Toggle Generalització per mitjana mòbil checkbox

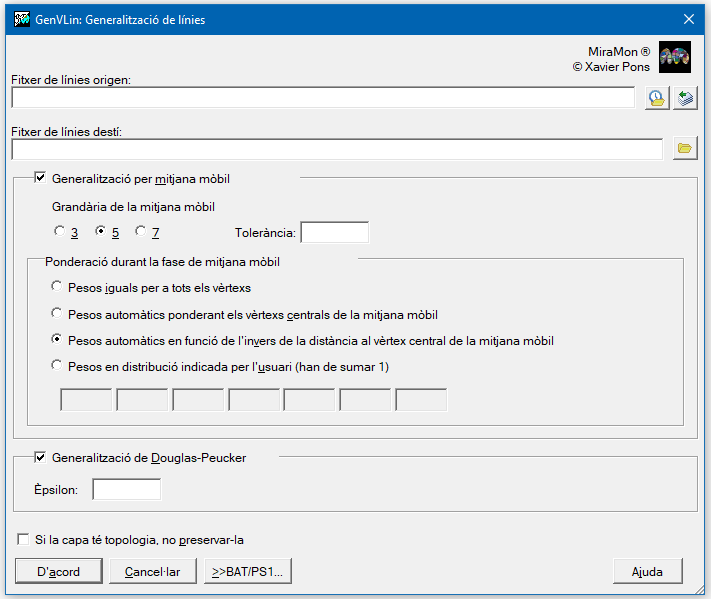[x=40, y=178]
